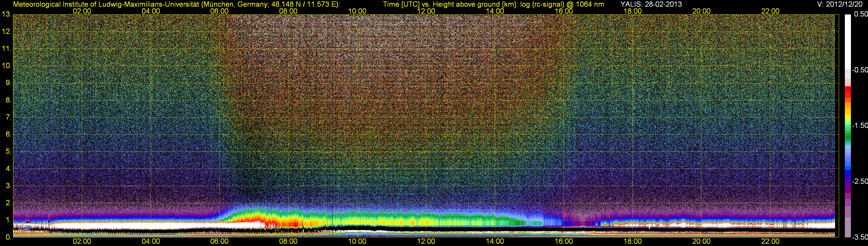868x246 pixels.
Task: Select 08:00 on the bottom time axis
Action: pyautogui.click(x=288, y=241)
